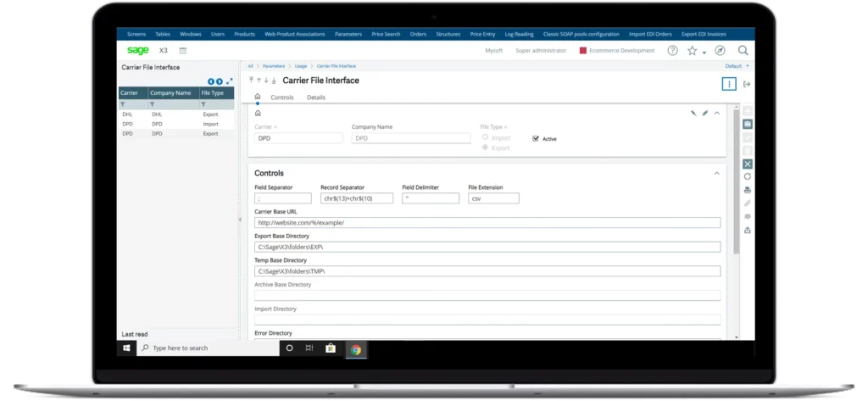The width and height of the screenshot is (868, 401).
Task: Go to previous record up arrow
Action: 259,81
